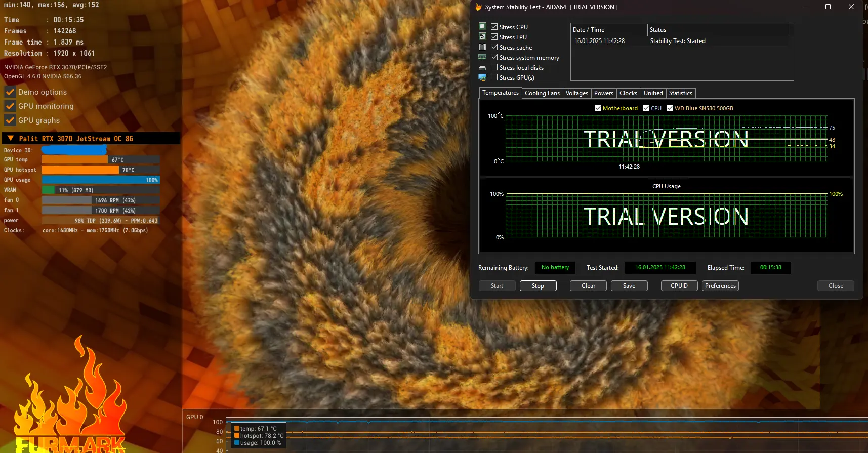The width and height of the screenshot is (868, 453).
Task: Click the GPU usage bar at 100%
Action: pyautogui.click(x=101, y=180)
